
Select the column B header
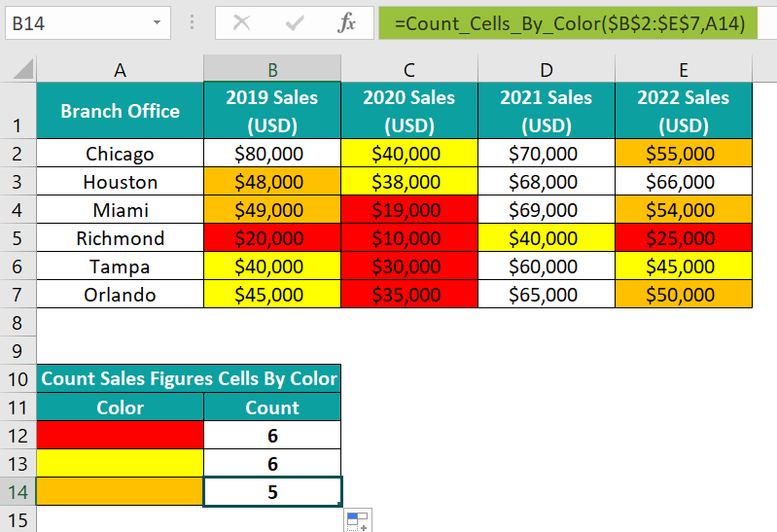coord(272,69)
